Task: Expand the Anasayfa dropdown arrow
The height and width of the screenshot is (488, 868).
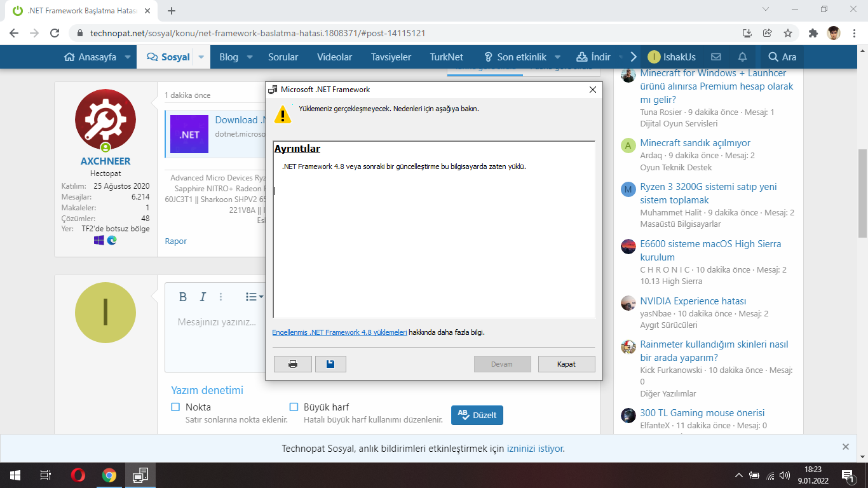Action: tap(128, 57)
